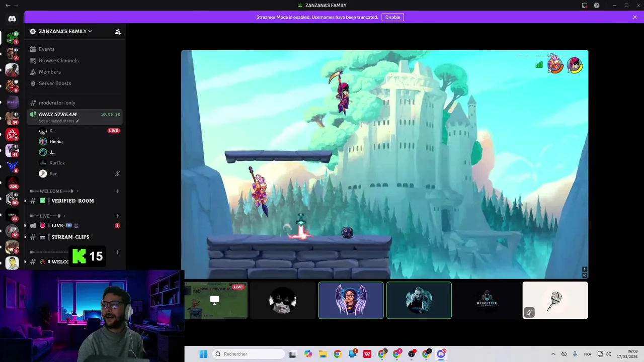
Task: Click the microphone tray icon
Action: point(575,354)
